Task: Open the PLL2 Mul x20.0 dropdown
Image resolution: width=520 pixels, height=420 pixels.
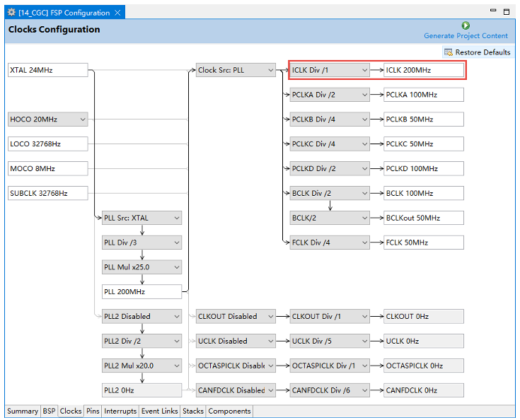Action: [141, 366]
